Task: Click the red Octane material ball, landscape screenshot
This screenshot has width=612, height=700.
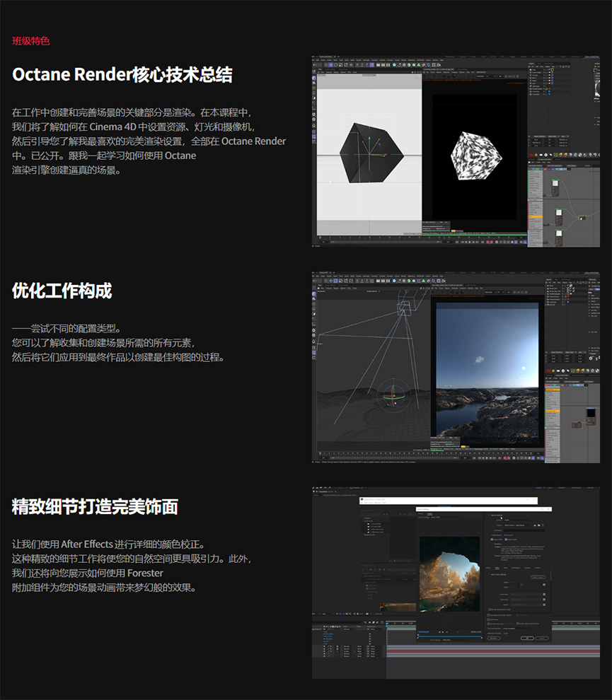Action: click(548, 371)
